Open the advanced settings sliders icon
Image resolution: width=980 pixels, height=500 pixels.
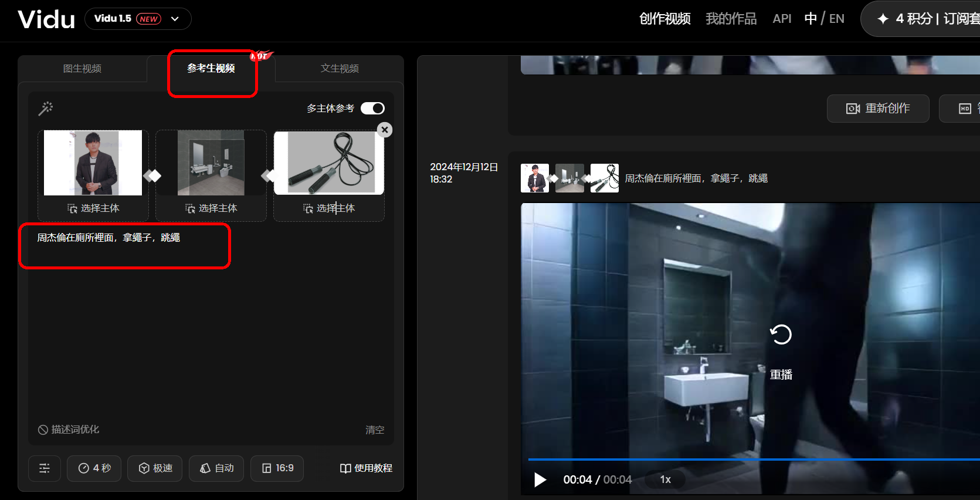(45, 468)
